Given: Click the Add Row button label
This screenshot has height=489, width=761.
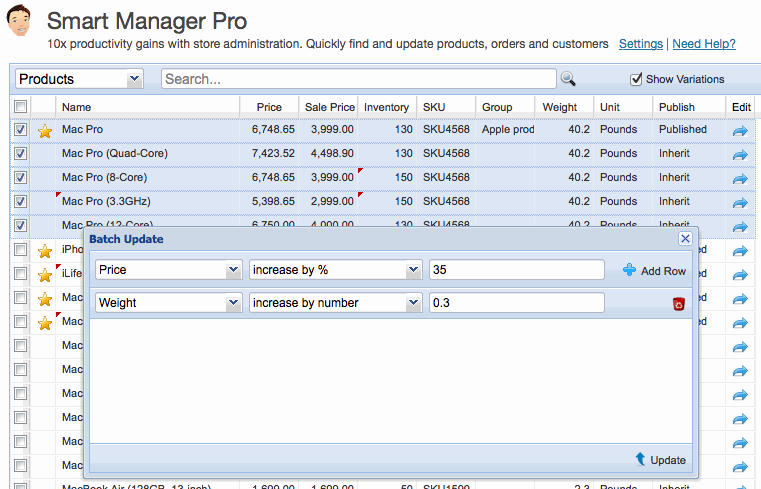Looking at the screenshot, I should [x=663, y=271].
